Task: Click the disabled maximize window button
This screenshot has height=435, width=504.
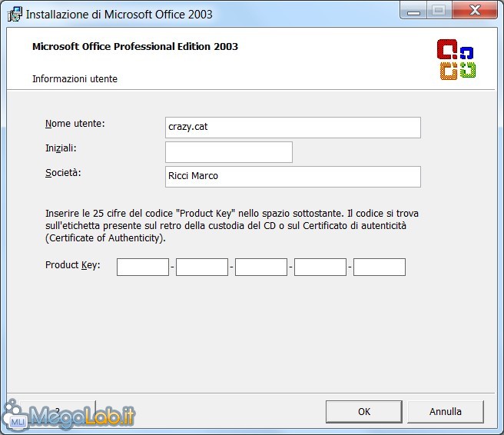Action: (439, 11)
